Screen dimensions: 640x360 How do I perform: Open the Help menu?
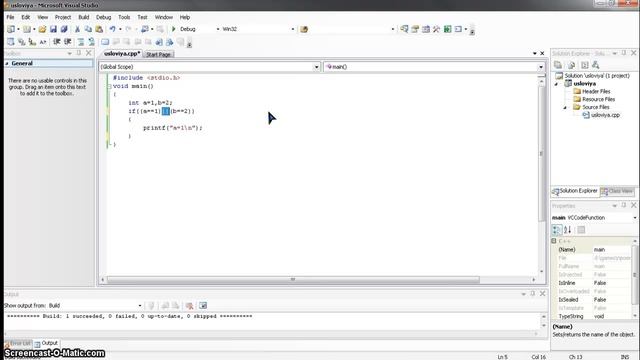(x=185, y=17)
